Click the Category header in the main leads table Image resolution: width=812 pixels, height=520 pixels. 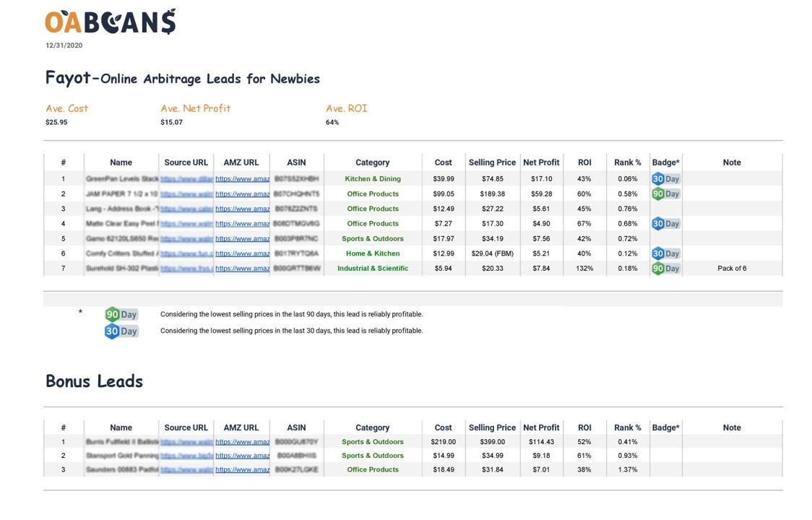pos(372,162)
